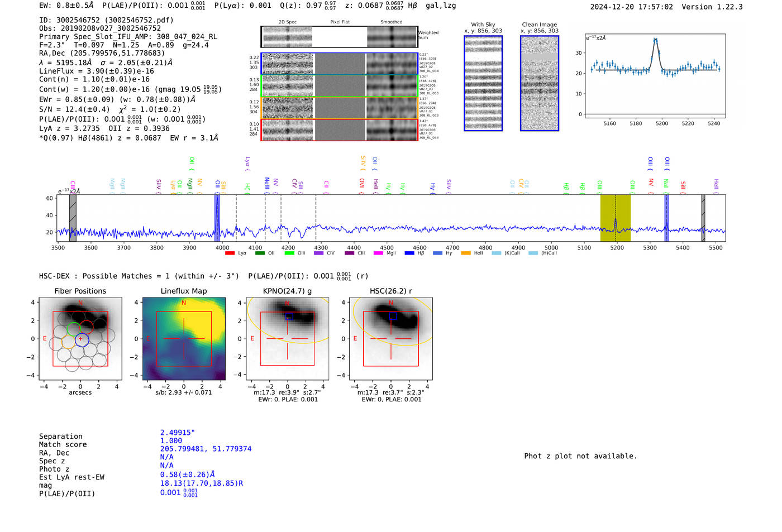
Task: Open the With Sky cutout image
Action: pos(483,83)
